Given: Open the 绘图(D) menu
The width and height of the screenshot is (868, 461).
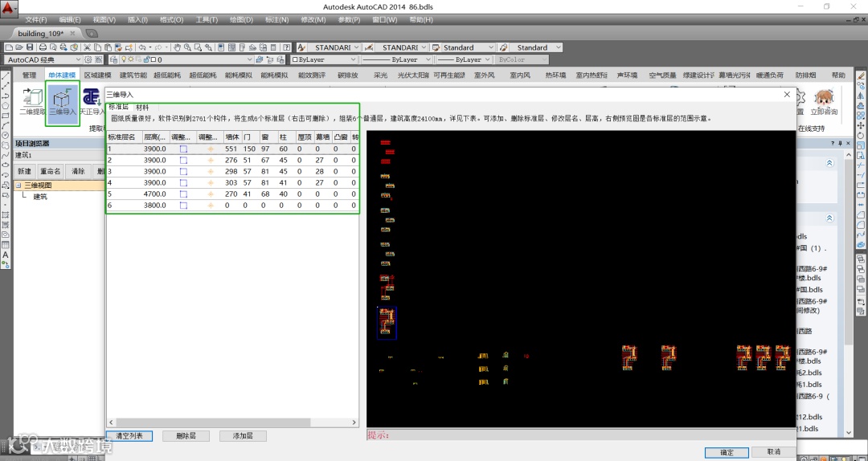Looking at the screenshot, I should pyautogui.click(x=241, y=20).
